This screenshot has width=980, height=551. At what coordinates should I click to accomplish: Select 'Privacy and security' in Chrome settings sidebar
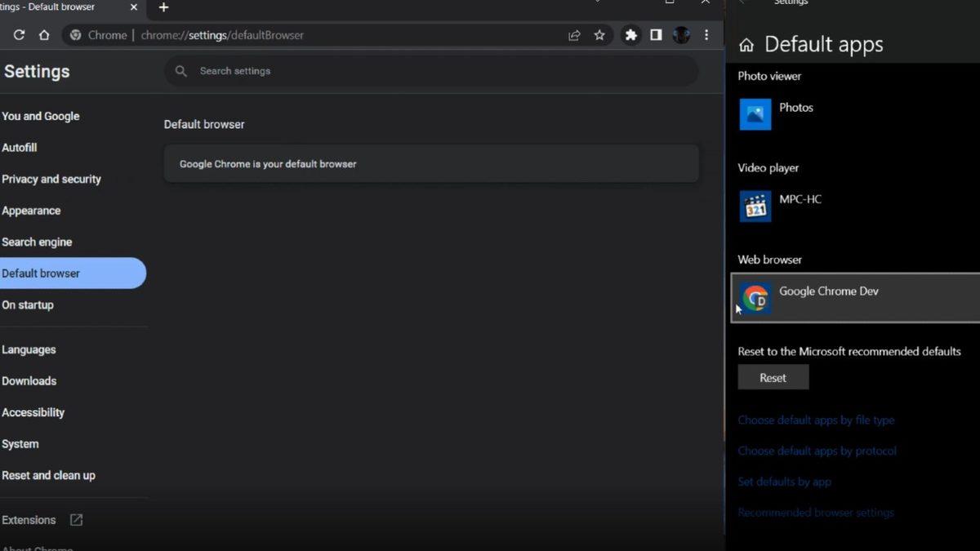51,179
